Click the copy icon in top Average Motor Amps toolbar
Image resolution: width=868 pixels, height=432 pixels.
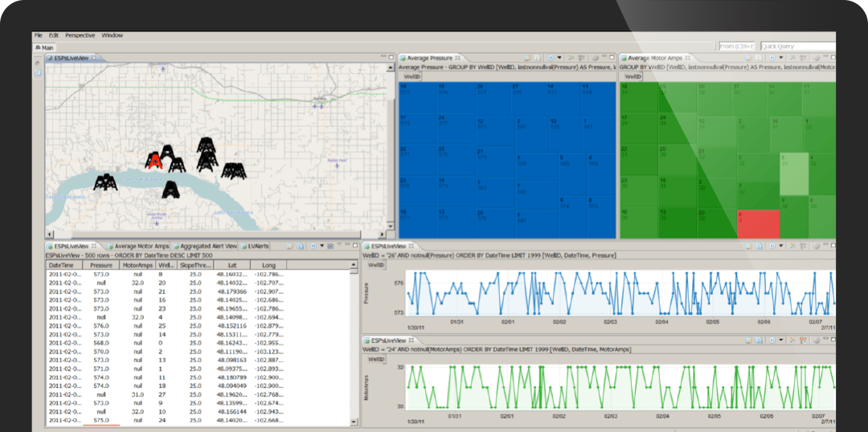pyautogui.click(x=759, y=58)
